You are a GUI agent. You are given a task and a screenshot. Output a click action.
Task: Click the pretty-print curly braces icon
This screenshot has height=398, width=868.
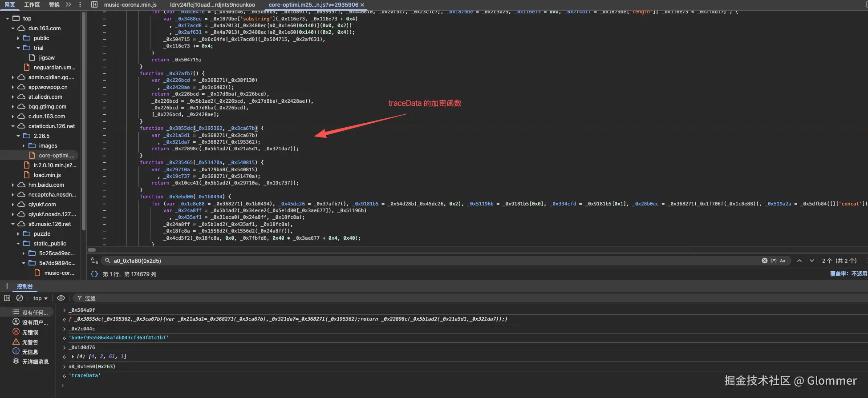(x=94, y=274)
